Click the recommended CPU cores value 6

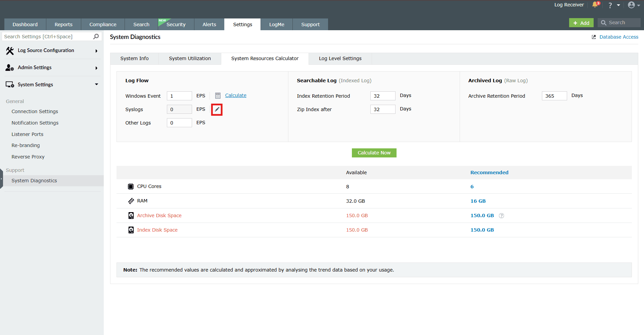click(472, 187)
